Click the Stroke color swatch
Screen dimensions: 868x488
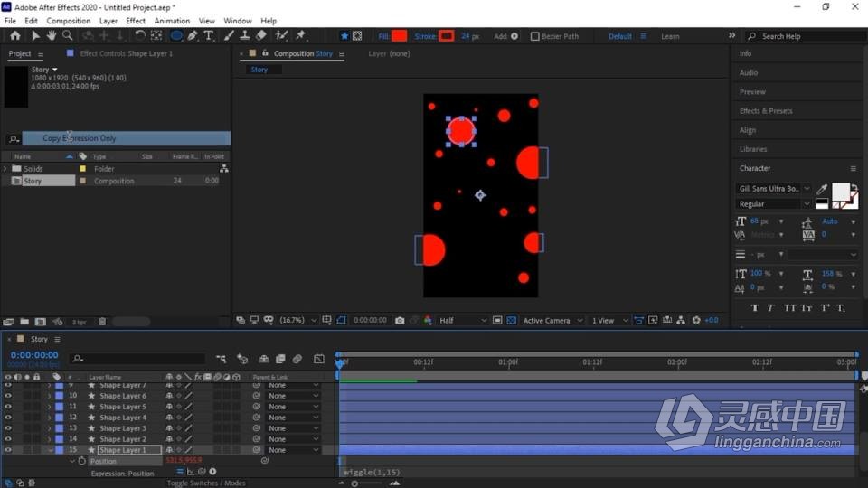click(x=446, y=36)
